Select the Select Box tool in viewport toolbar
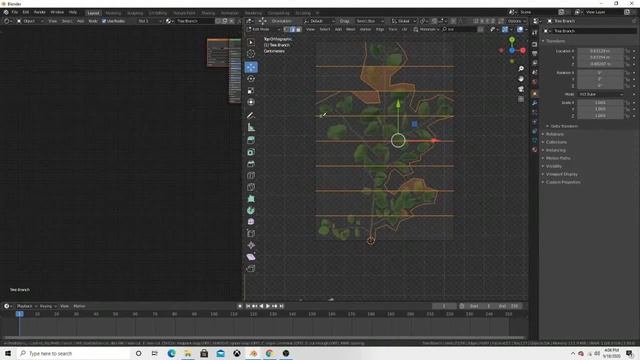The width and height of the screenshot is (640, 360). [x=251, y=42]
